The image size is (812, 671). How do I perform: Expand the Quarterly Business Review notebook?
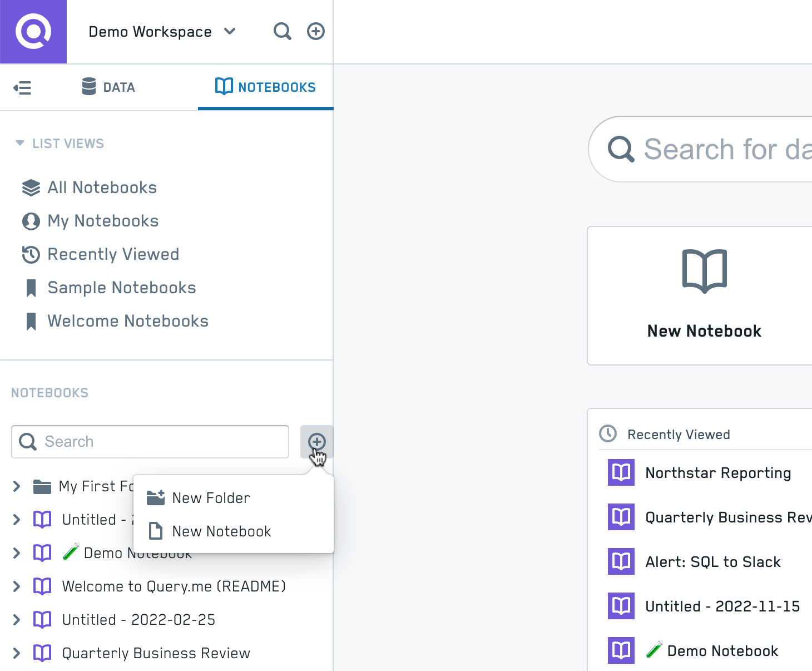click(x=17, y=653)
